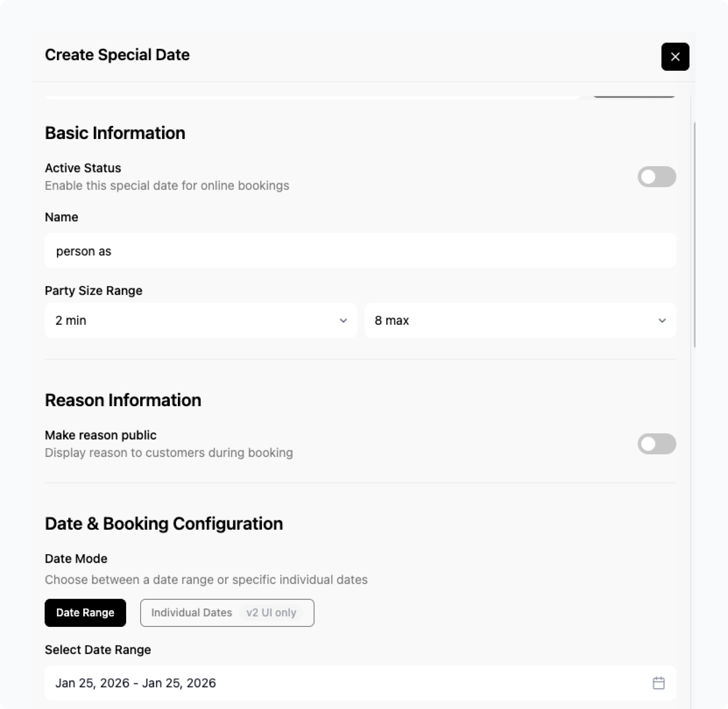Click the Basic Information section heading
The height and width of the screenshot is (709, 728).
click(x=115, y=133)
